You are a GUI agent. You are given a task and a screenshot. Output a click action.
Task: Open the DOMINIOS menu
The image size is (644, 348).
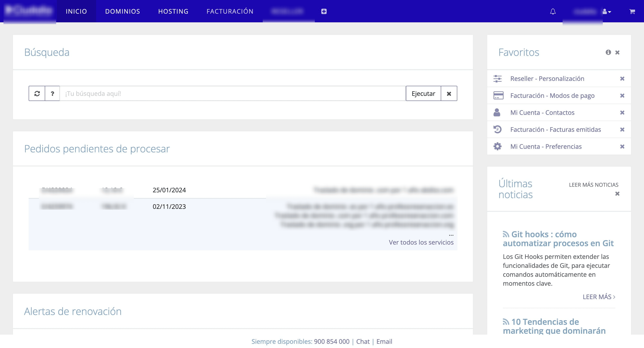point(123,11)
